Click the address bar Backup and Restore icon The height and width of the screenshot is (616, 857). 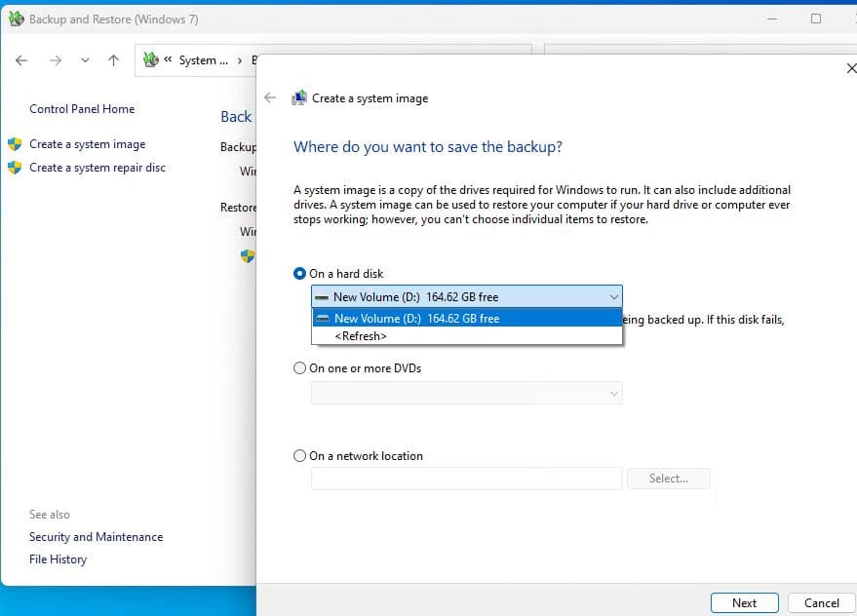point(151,60)
